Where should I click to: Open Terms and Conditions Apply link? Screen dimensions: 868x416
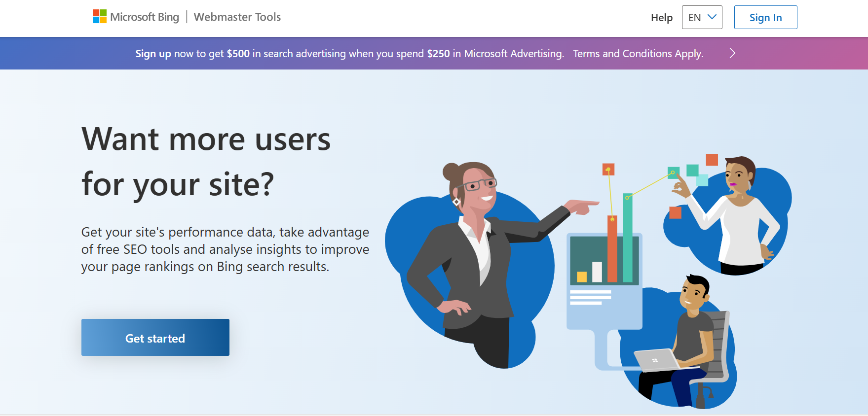coord(638,54)
